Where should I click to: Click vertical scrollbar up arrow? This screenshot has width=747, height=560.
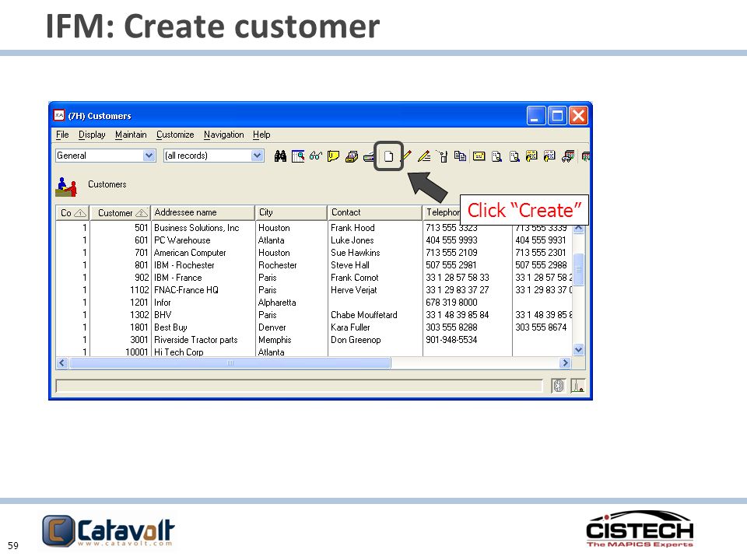(x=578, y=228)
